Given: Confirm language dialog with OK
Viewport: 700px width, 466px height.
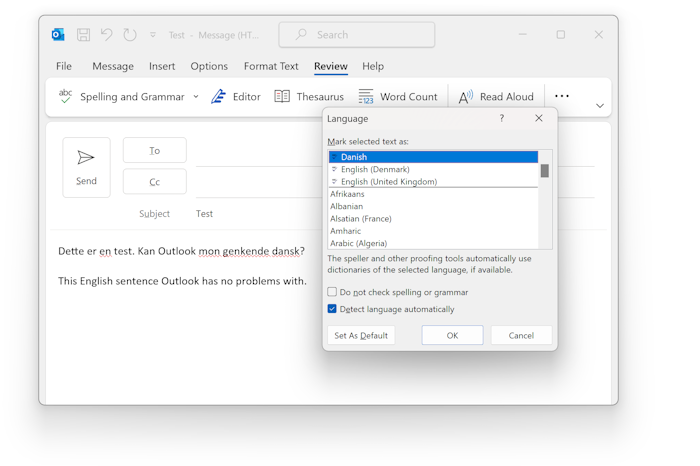Looking at the screenshot, I should click(452, 335).
